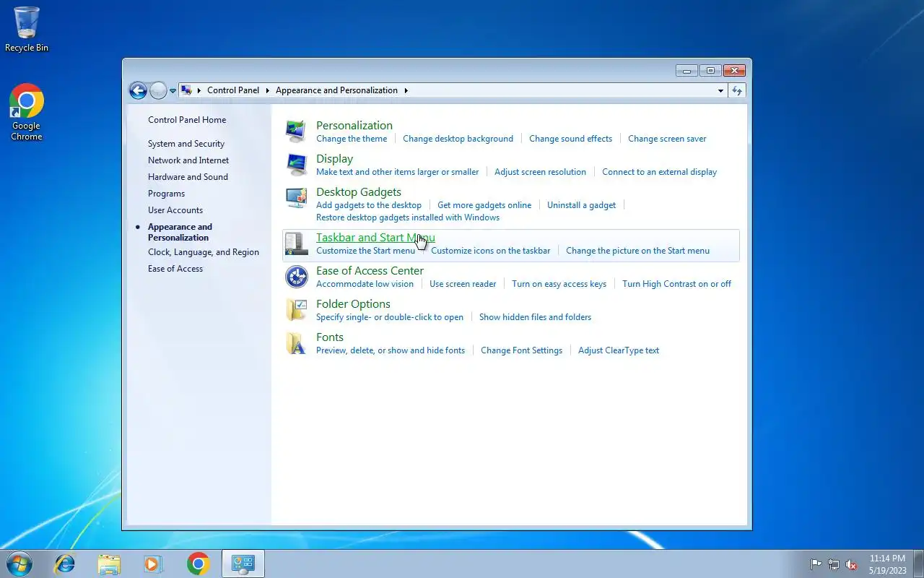Click Preview, delete, or show and hide fonts

pos(391,350)
